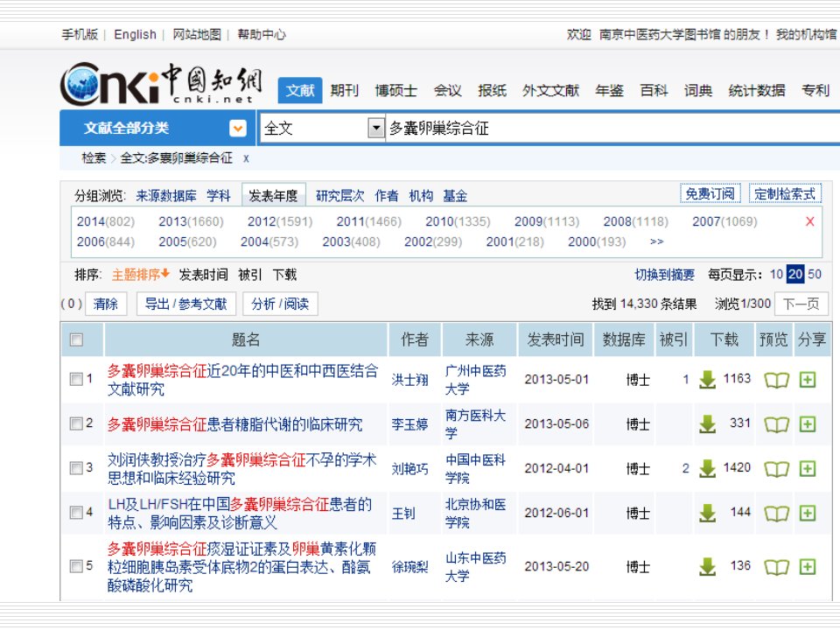This screenshot has width=840, height=630.
Task: Open the 会议 tab
Action: click(x=447, y=90)
